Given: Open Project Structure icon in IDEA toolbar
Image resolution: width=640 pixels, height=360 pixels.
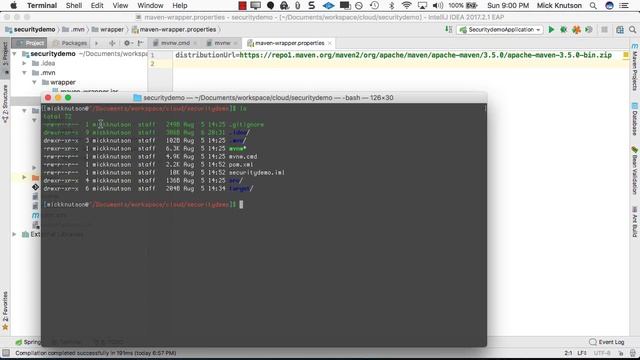Looking at the screenshot, I should [620, 29].
